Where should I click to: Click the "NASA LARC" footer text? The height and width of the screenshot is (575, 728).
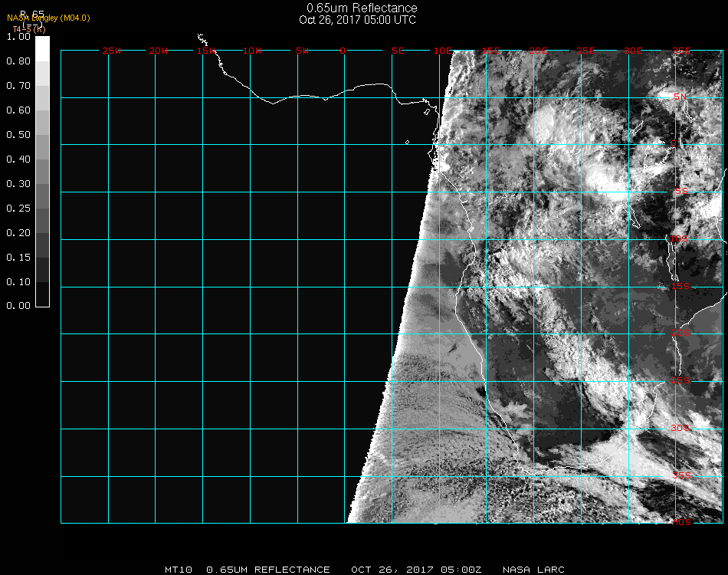(534, 570)
